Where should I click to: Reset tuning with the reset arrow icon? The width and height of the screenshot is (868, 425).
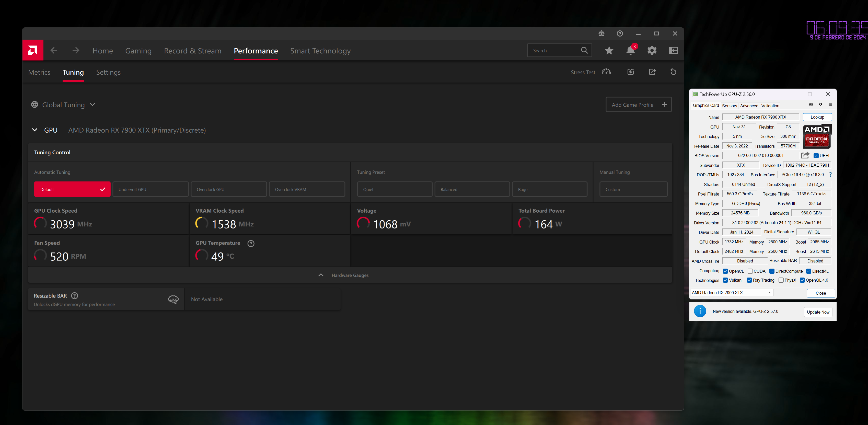pos(673,72)
